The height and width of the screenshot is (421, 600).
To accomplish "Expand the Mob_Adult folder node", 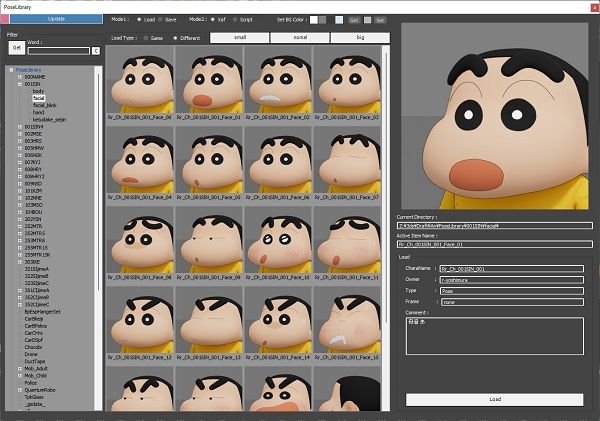I will point(20,369).
